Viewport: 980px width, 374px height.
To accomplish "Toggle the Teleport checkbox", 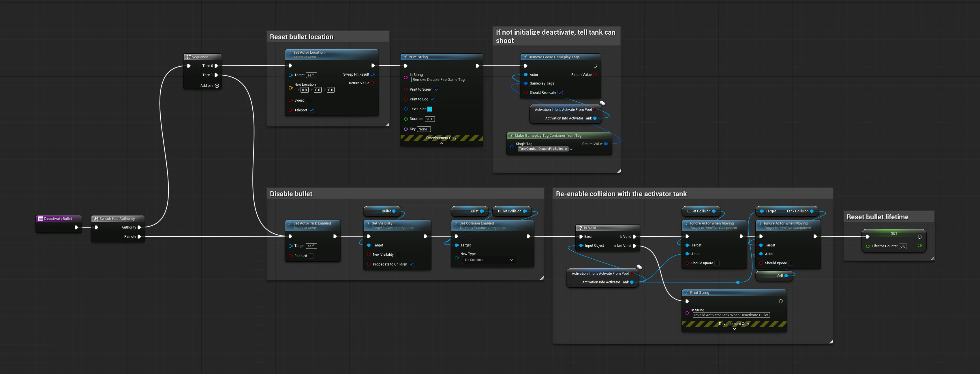I will (311, 111).
